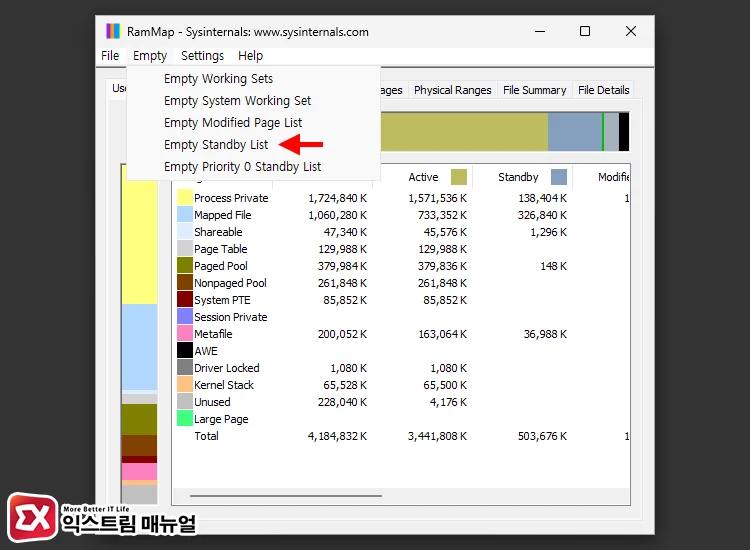Select the AWE row label
The width and height of the screenshot is (750, 550).
pos(206,351)
